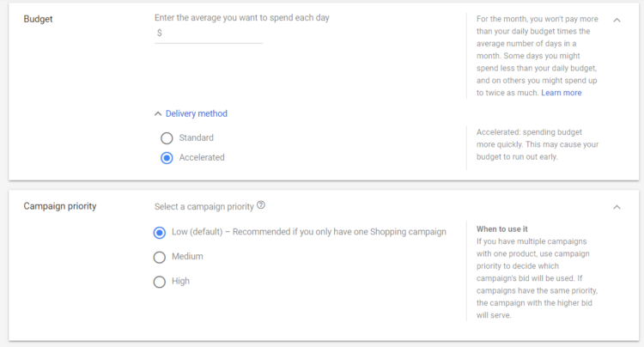The width and height of the screenshot is (644, 347).
Task: Select Low (default) campaign priority
Action: 159,232
